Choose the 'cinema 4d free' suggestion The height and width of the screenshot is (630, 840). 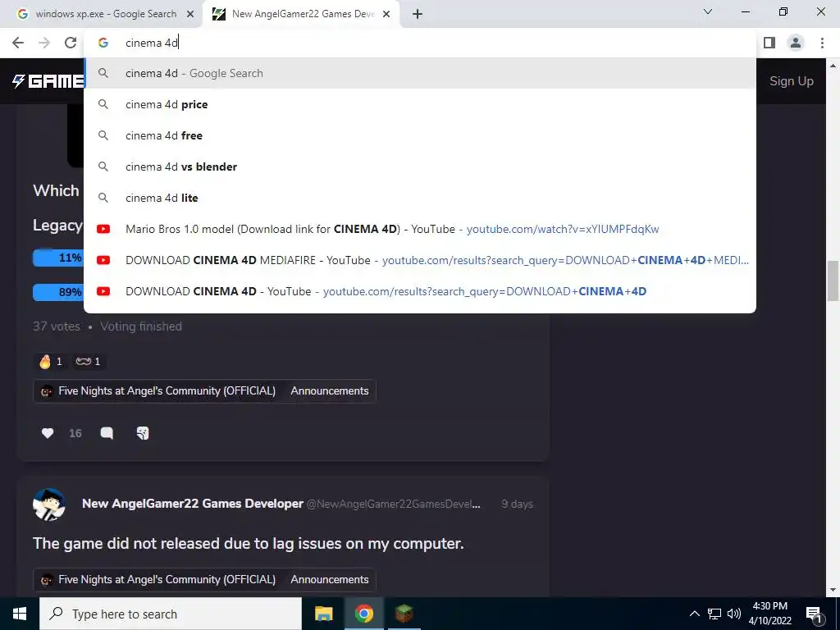420,135
